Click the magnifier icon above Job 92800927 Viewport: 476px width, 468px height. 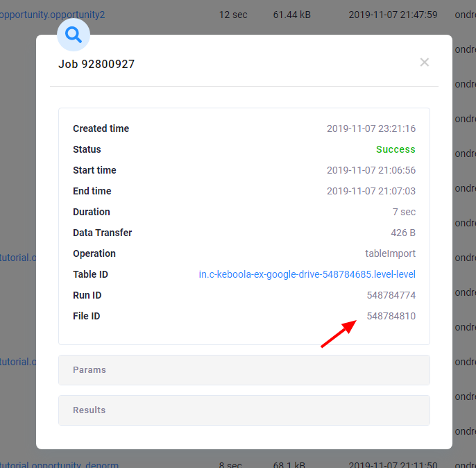tap(74, 35)
